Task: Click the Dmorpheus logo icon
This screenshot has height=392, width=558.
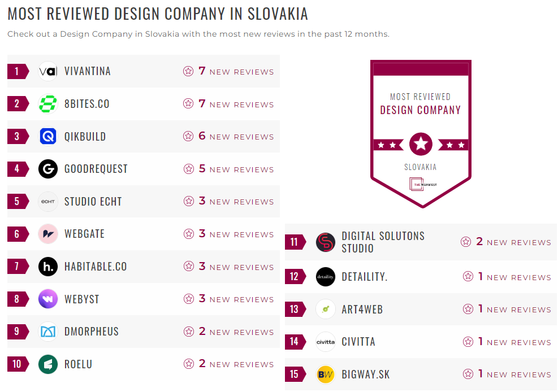Action: click(x=48, y=332)
